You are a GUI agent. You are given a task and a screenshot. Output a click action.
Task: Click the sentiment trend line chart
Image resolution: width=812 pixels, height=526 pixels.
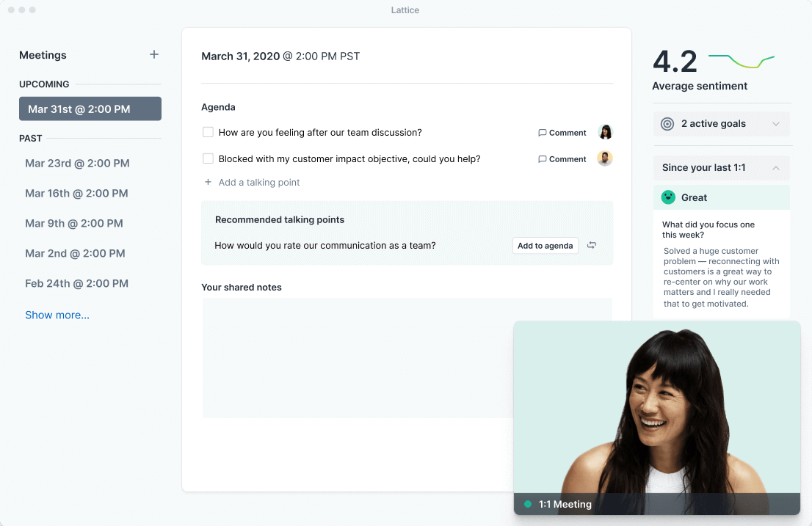point(741,61)
